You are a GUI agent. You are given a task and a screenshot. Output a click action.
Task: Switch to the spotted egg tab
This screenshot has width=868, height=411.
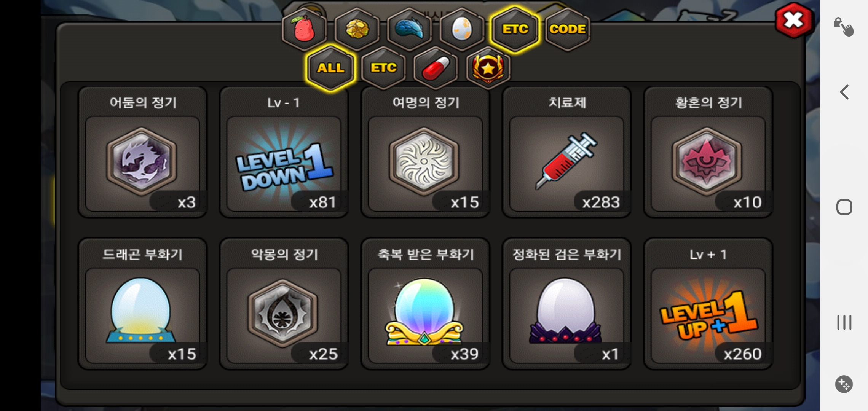(x=462, y=29)
